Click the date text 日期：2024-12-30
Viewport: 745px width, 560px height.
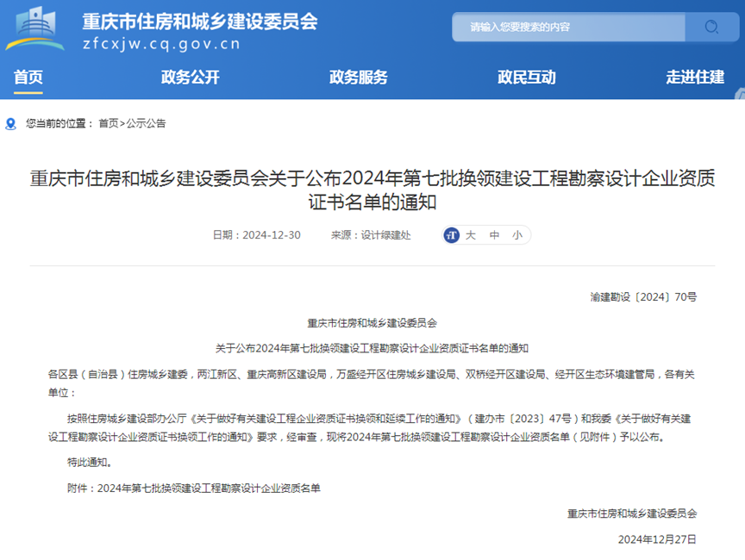point(257,235)
